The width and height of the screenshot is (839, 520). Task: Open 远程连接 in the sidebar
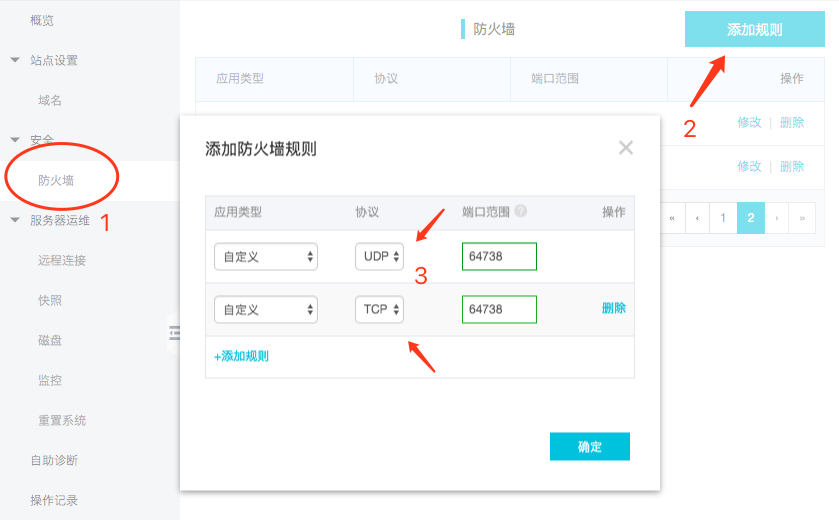coord(62,261)
